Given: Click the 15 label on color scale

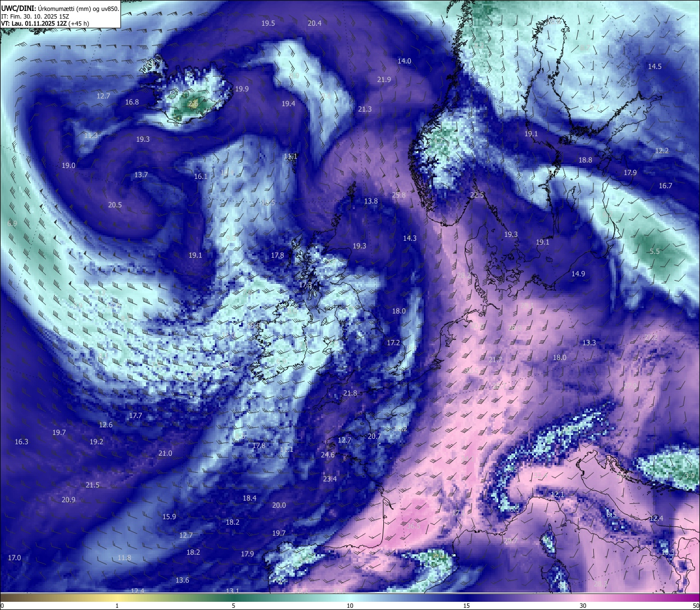Looking at the screenshot, I should pos(466,606).
